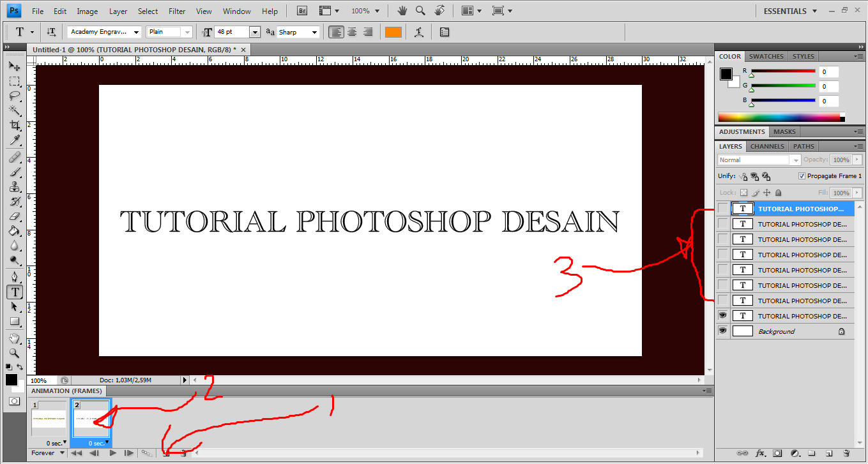This screenshot has height=464, width=868.
Task: Select the Dodge tool
Action: tap(14, 260)
